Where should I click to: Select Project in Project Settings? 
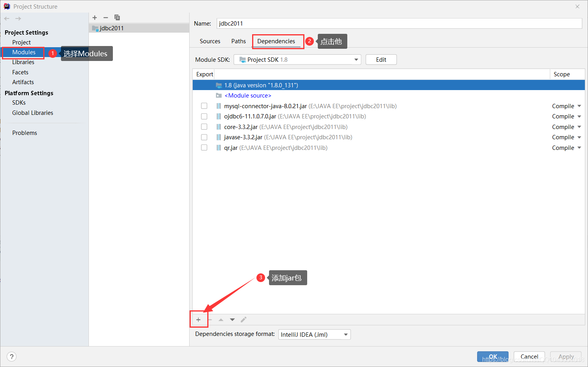point(21,42)
